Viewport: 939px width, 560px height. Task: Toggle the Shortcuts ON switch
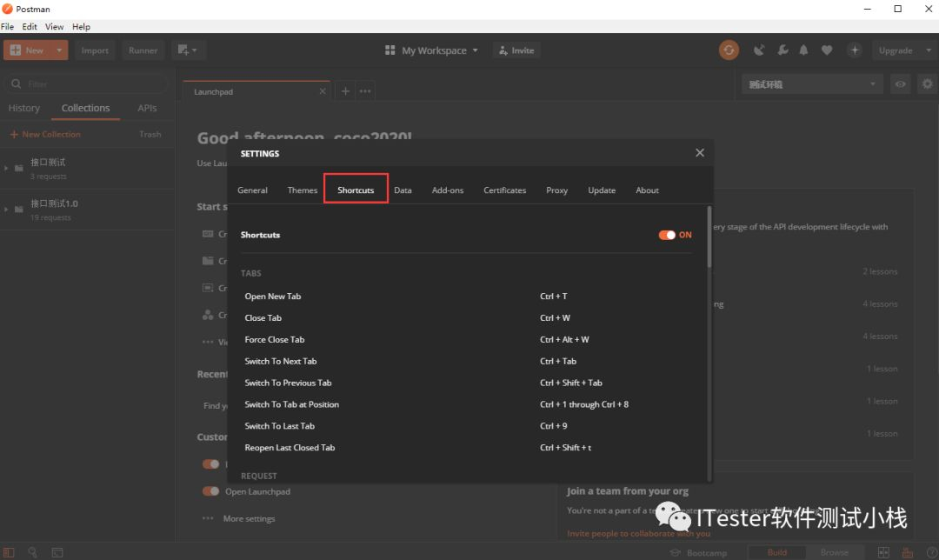667,235
